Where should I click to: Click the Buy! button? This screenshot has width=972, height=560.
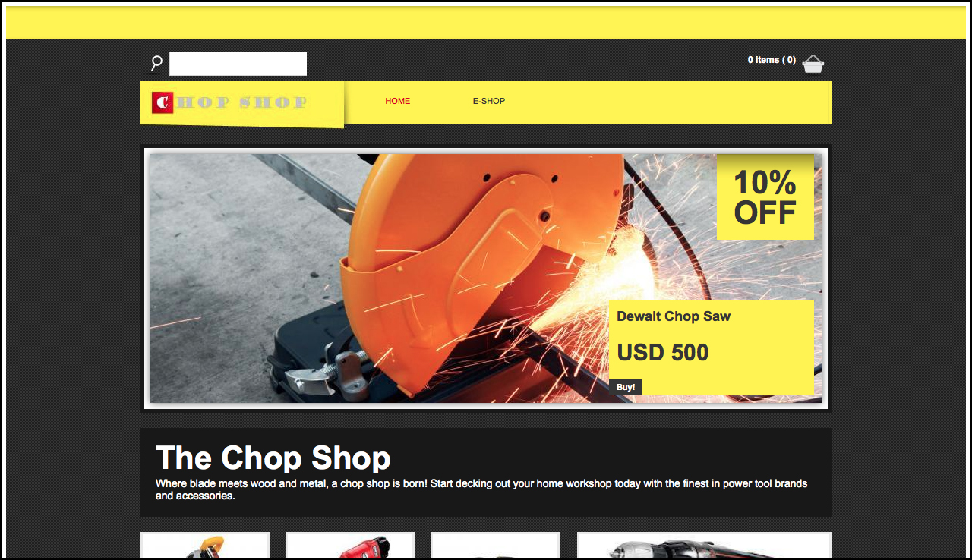(x=626, y=387)
